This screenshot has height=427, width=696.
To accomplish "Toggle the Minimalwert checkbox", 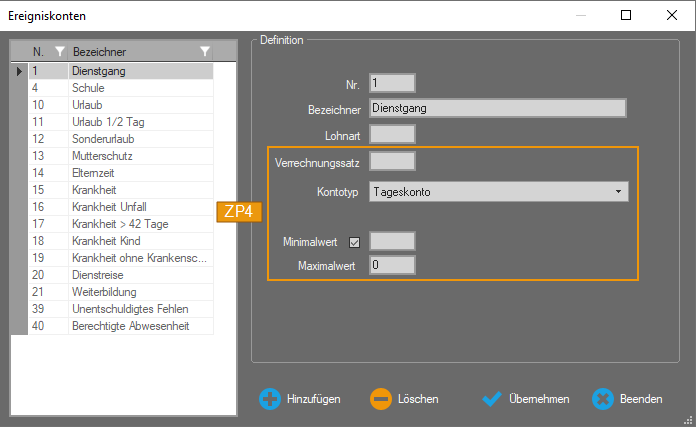I will 354,241.
